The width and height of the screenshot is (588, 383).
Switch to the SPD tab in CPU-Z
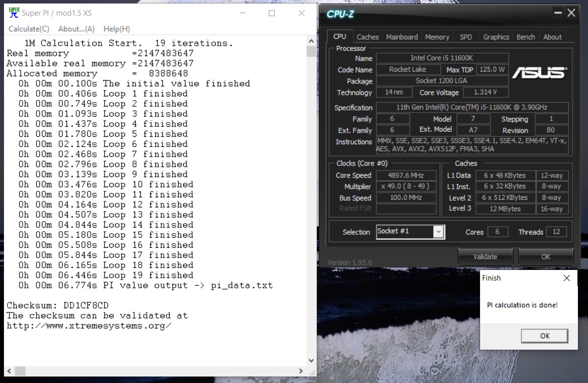(x=466, y=37)
